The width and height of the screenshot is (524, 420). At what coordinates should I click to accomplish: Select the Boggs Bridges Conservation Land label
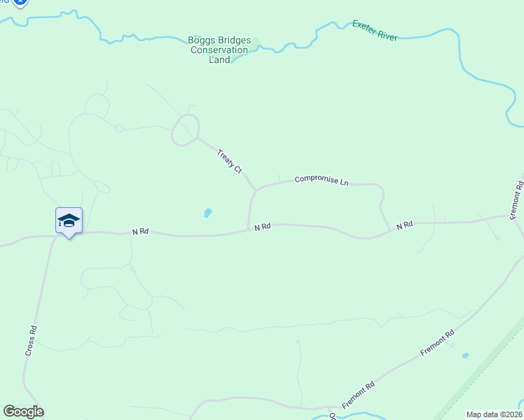pyautogui.click(x=219, y=50)
